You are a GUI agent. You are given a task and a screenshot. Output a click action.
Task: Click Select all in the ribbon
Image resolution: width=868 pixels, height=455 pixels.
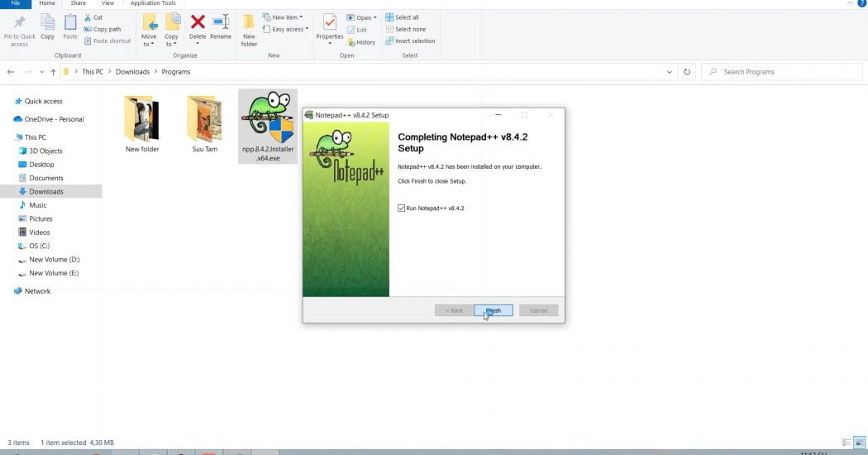402,17
